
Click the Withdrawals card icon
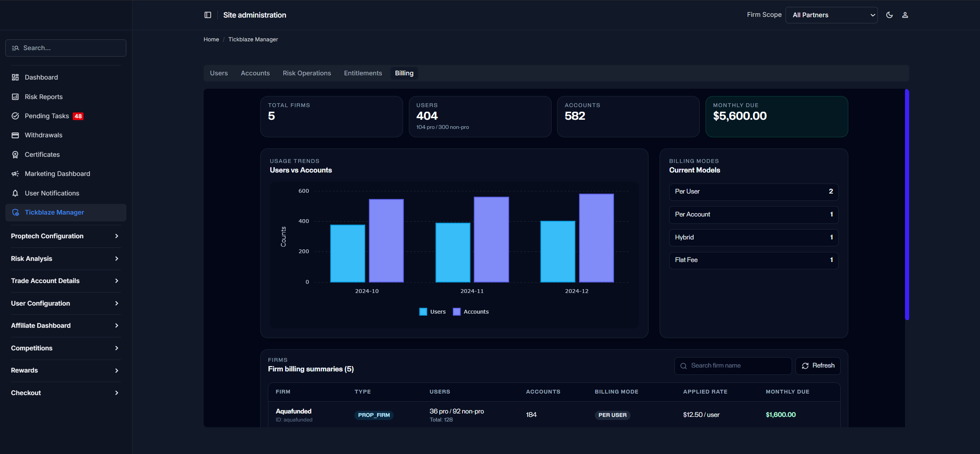(15, 135)
